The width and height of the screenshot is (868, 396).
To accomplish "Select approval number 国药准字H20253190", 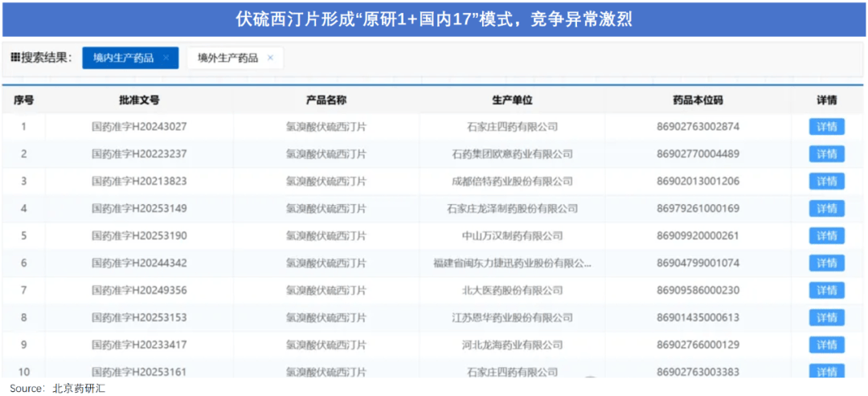I will tap(139, 235).
